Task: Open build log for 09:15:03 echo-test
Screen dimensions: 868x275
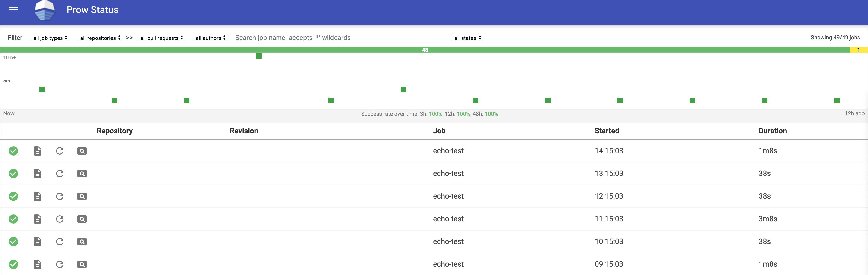Action: [x=38, y=265]
